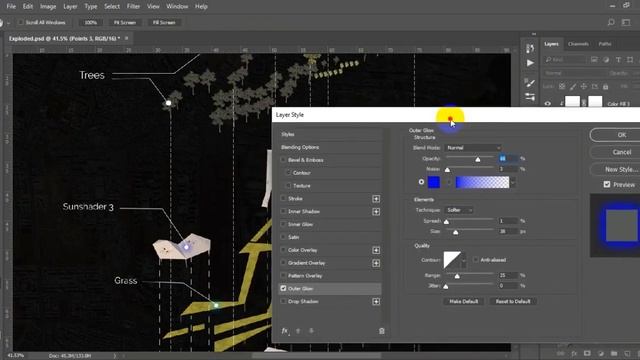Screen dimensions: 640x360
Task: Lock all layer attributes padlock icon
Action: 605,87
